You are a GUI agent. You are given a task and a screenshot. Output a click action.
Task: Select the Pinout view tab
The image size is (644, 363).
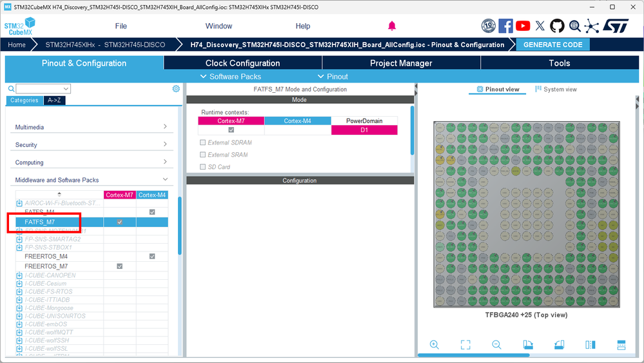coord(498,89)
